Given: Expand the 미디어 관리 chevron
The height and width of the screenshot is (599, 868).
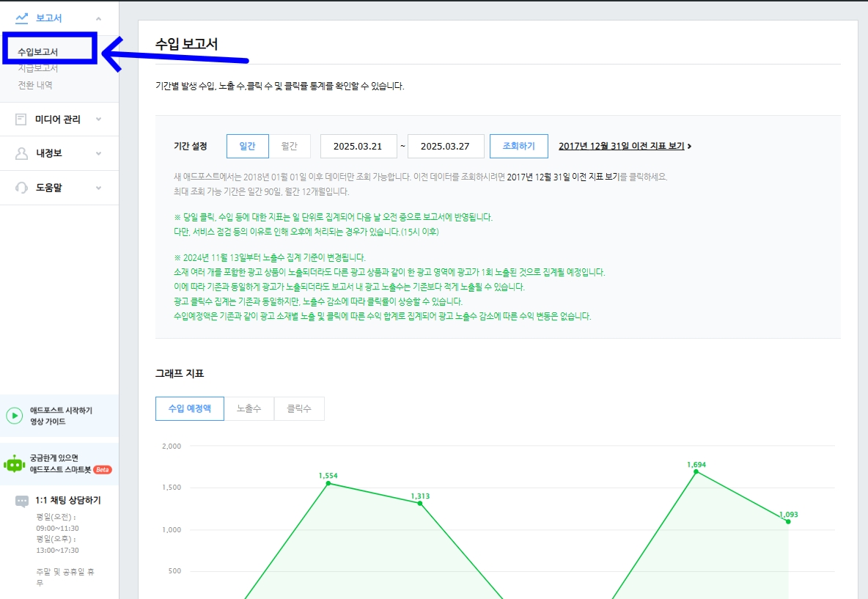Looking at the screenshot, I should click(98, 119).
